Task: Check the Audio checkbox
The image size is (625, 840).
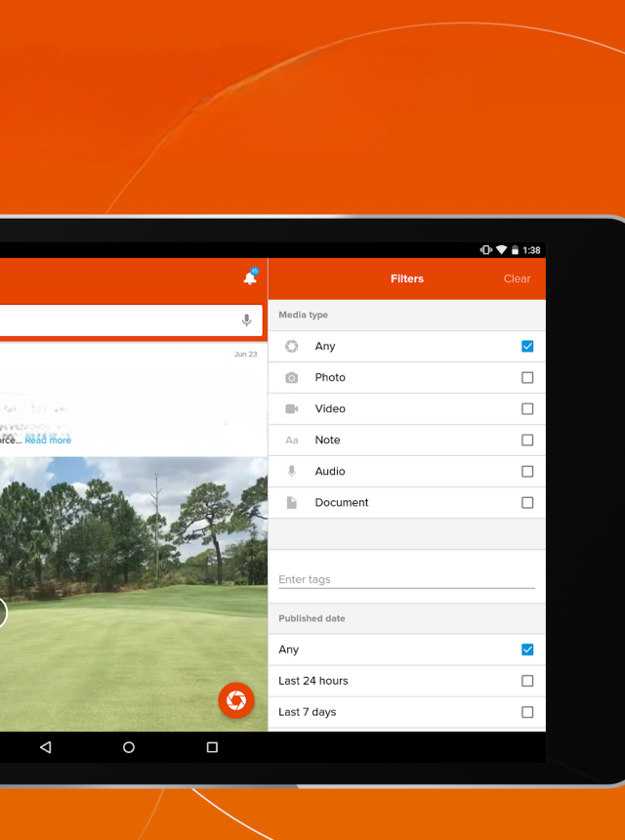Action: (527, 472)
